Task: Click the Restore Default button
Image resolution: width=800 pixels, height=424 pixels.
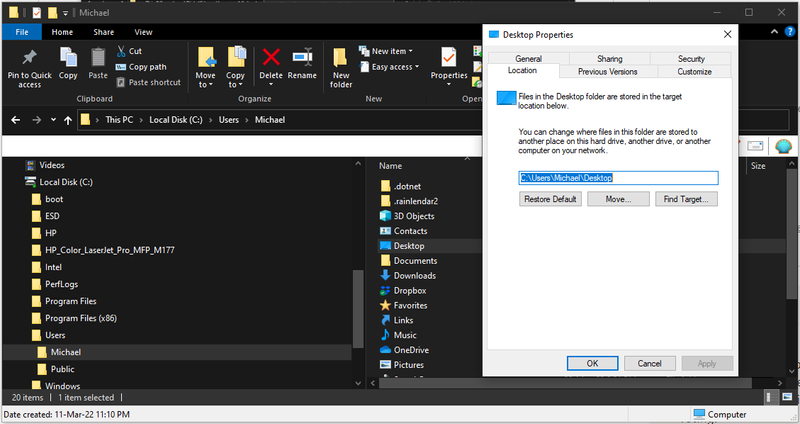Action: (550, 199)
